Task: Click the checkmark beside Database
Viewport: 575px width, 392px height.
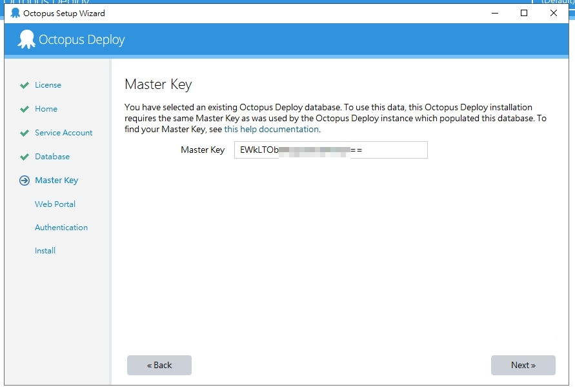Action: pos(25,157)
